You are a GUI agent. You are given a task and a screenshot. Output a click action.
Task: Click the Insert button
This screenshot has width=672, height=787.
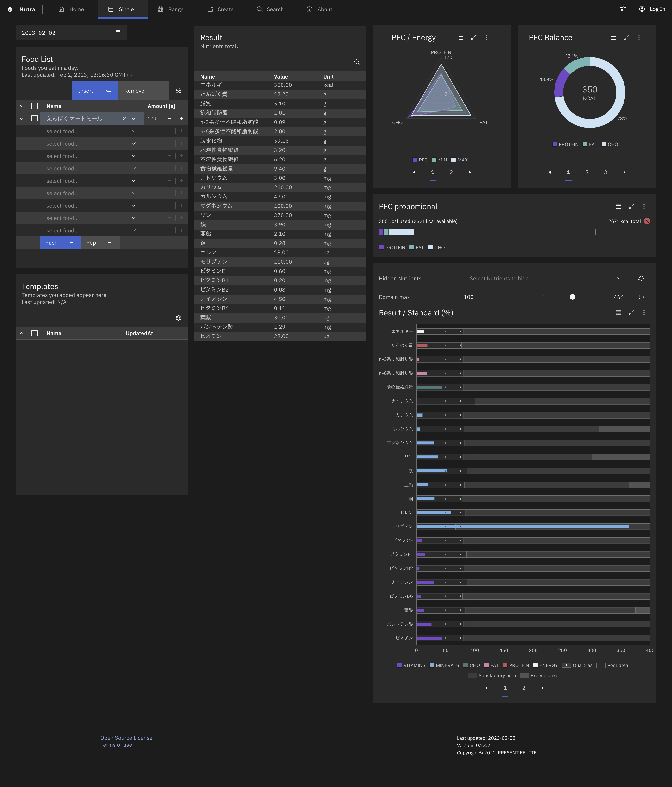(95, 91)
